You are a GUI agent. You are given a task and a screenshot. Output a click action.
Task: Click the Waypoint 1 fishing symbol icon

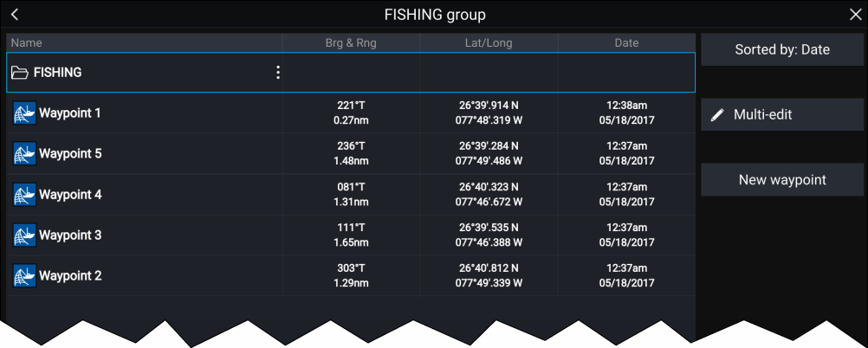(24, 113)
